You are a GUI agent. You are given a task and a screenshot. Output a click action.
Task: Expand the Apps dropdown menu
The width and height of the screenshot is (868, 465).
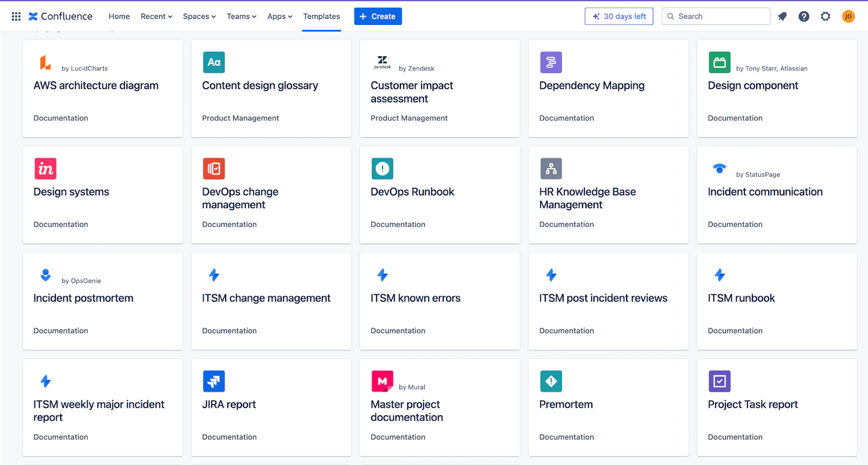[x=279, y=16]
